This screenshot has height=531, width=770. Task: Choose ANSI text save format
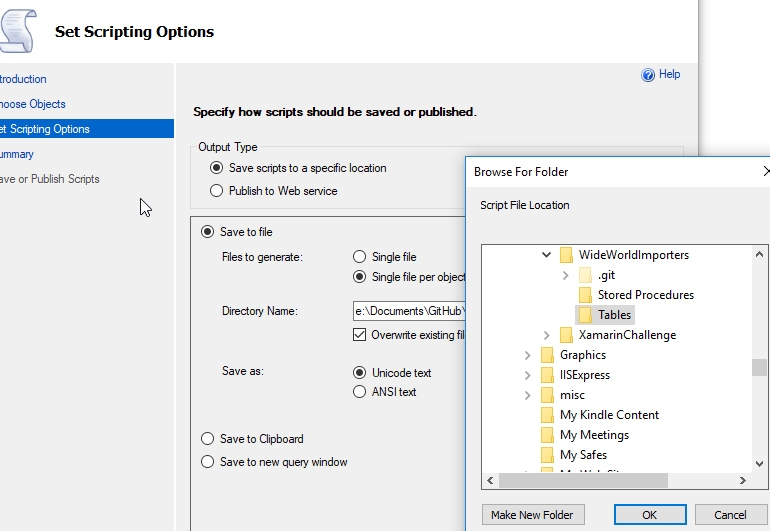point(360,392)
